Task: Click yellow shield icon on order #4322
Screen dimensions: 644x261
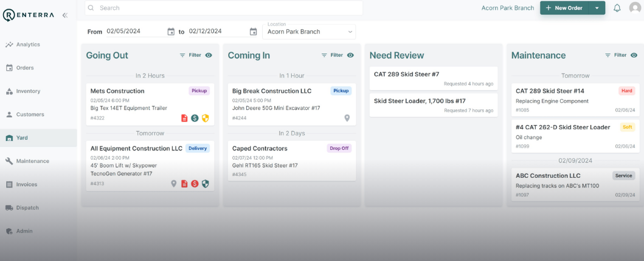Action: 206,118
